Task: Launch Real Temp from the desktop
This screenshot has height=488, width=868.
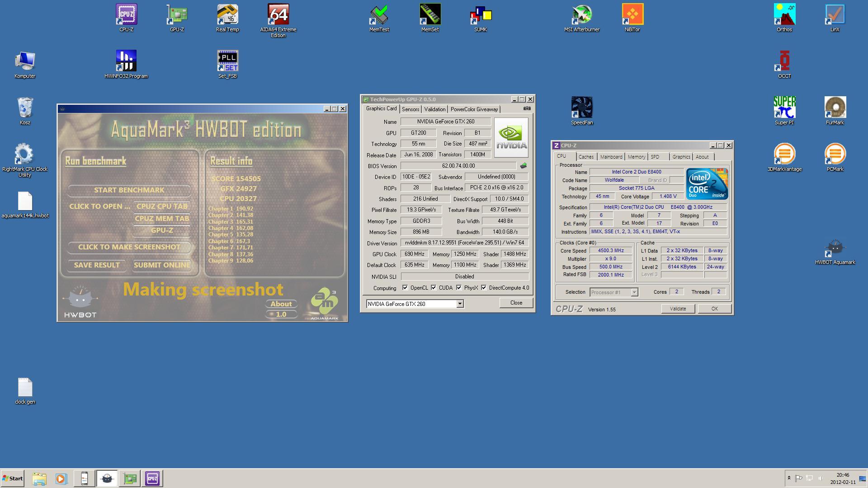Action: 227,18
